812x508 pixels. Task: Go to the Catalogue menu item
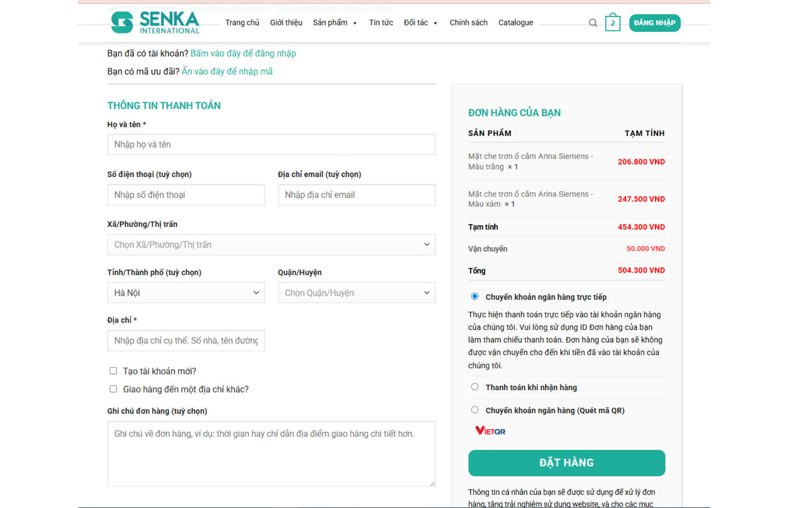[515, 23]
